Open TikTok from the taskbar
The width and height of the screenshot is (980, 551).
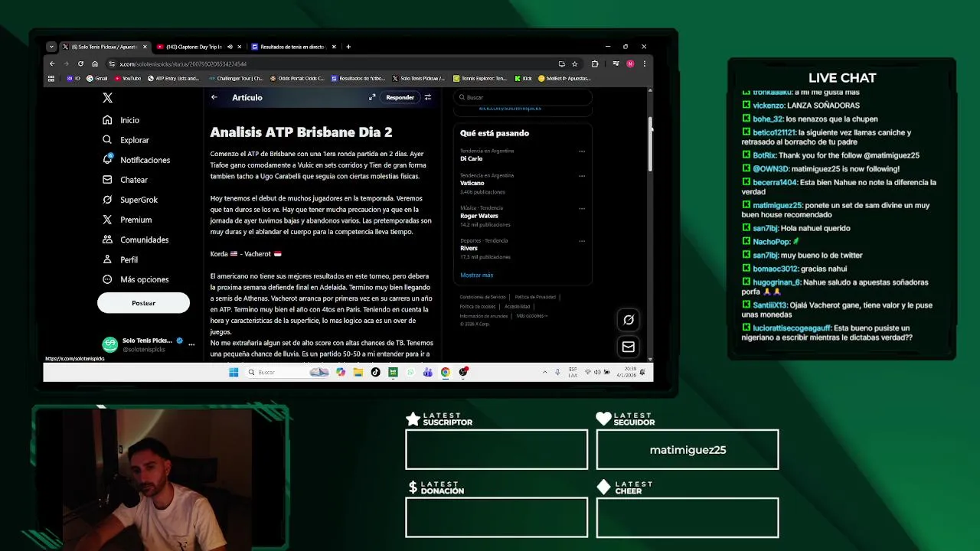pos(375,373)
